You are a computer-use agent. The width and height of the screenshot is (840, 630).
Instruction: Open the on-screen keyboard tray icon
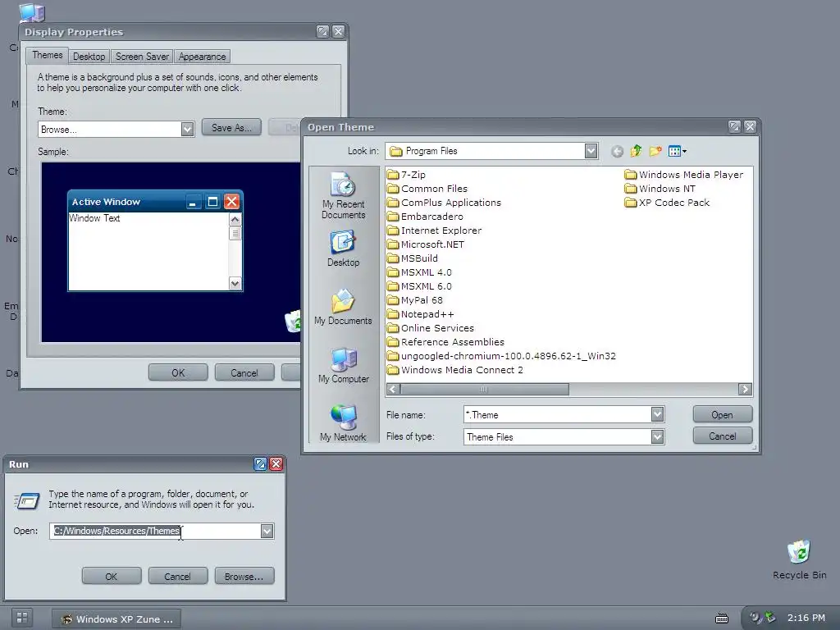[722, 619]
